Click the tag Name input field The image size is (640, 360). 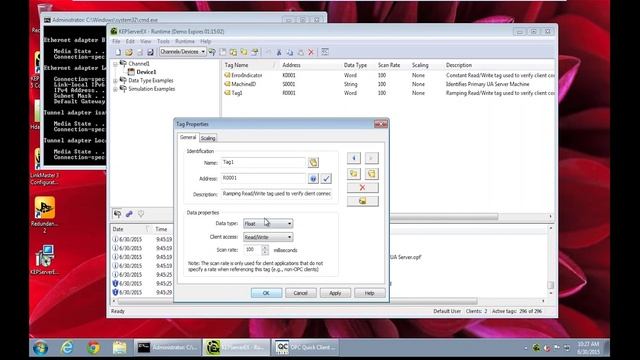pyautogui.click(x=263, y=162)
